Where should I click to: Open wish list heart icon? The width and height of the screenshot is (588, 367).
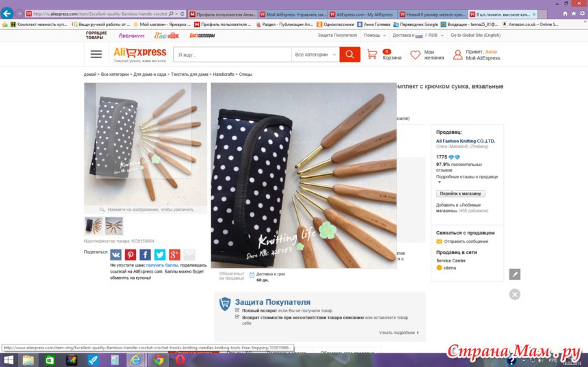(415, 55)
